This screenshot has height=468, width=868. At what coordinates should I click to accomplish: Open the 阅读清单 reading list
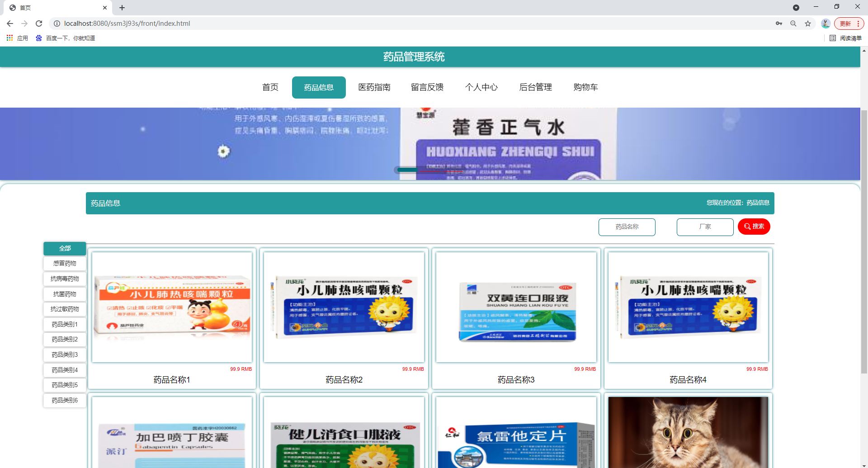coord(846,38)
